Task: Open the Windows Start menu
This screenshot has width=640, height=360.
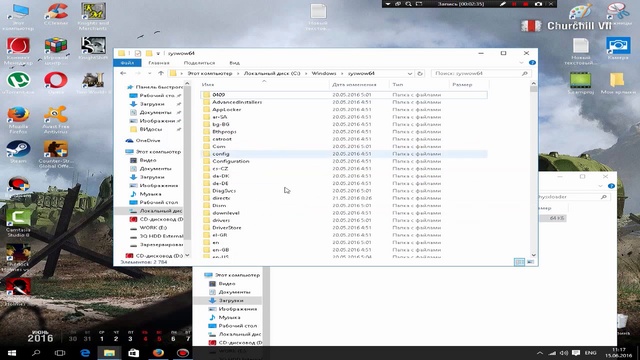Action: click(11, 353)
